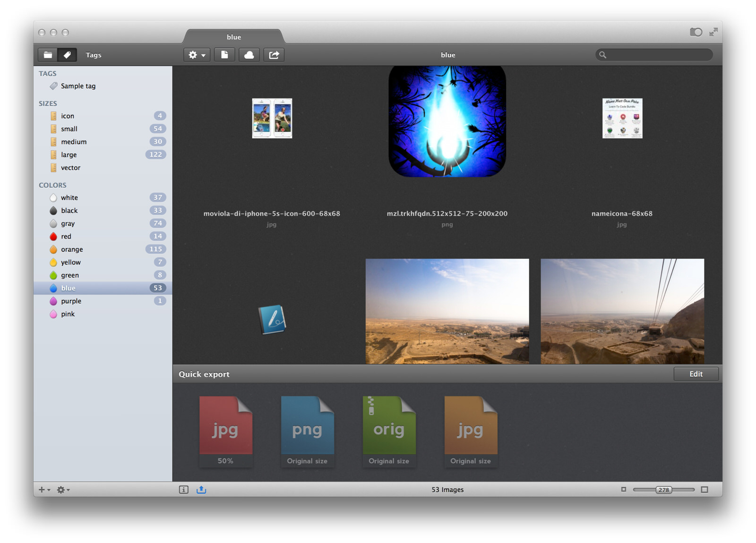Choose the yellow color filter
Image resolution: width=756 pixels, height=543 pixels.
pos(103,262)
